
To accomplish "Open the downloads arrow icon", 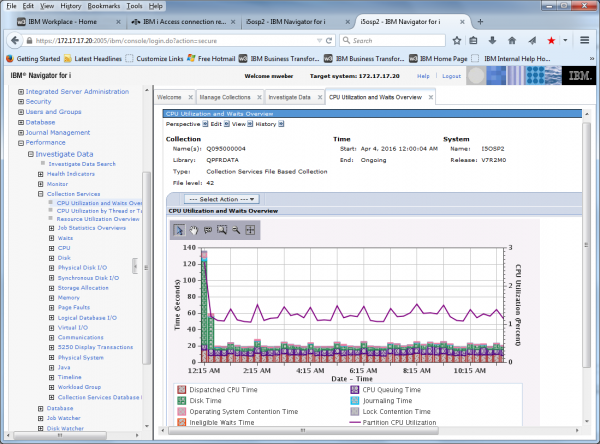I will (492, 41).
